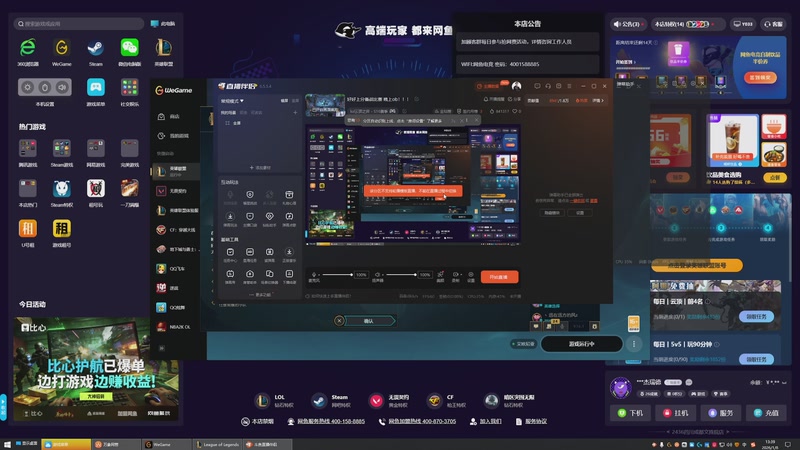Click the 服务 service button
Screen dimensions: 800x450
click(x=721, y=413)
